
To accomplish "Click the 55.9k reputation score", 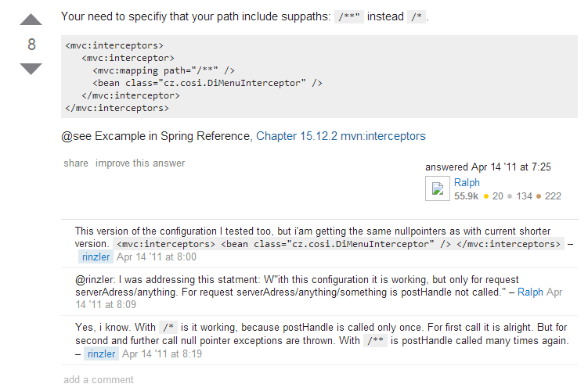I will (x=466, y=196).
